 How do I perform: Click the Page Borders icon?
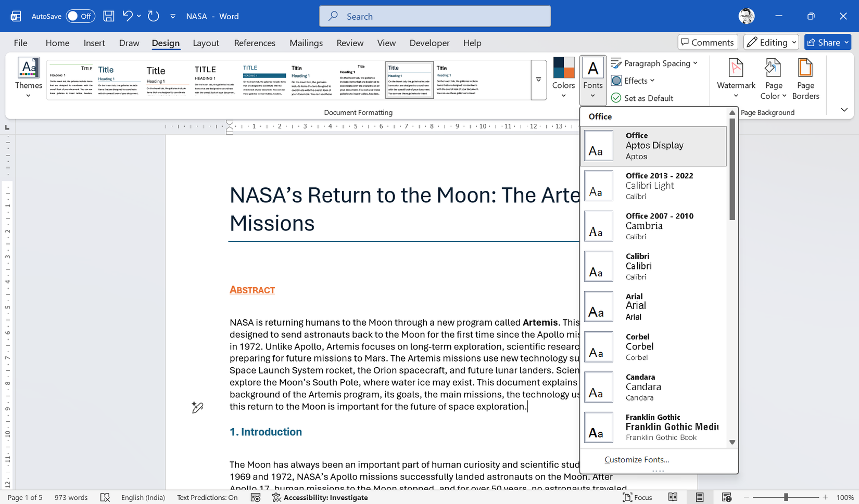tap(805, 78)
